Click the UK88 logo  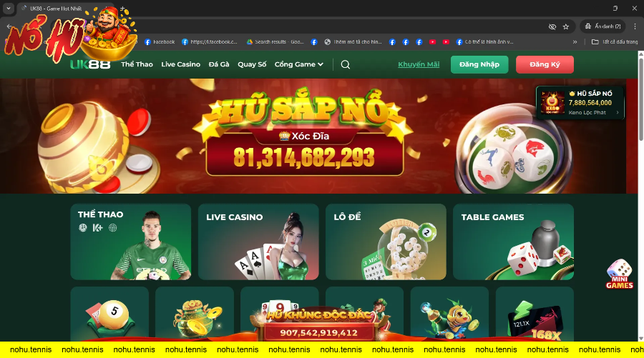click(x=90, y=64)
